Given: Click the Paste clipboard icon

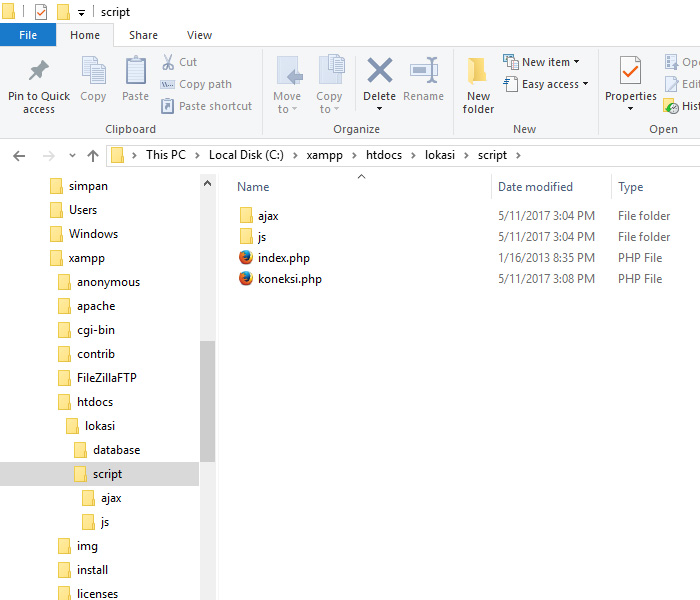Looking at the screenshot, I should click(136, 72).
